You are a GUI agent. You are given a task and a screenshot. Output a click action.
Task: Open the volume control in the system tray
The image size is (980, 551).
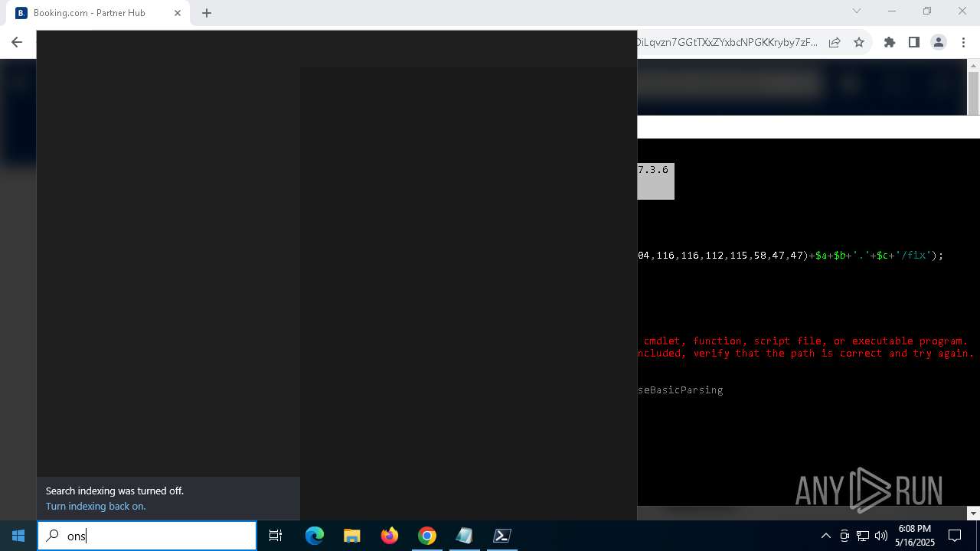[881, 536]
